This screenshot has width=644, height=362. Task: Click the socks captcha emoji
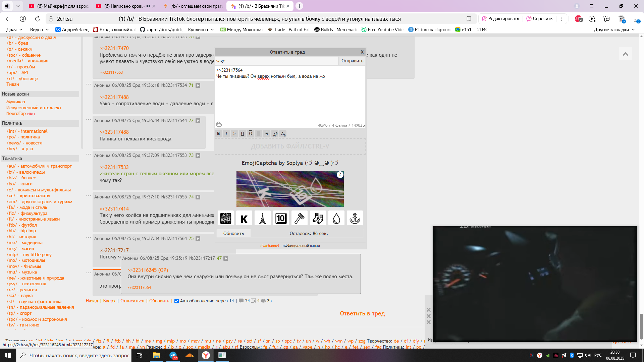pyautogui.click(x=318, y=219)
